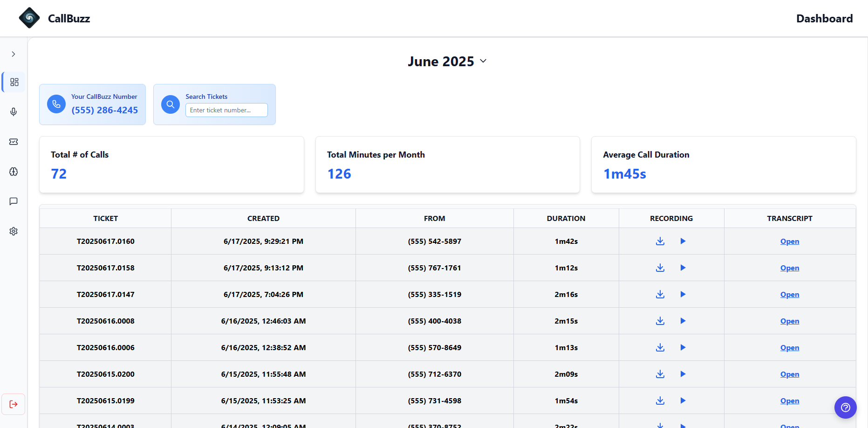Play recording for ticket T20250617.0158

[x=683, y=268]
